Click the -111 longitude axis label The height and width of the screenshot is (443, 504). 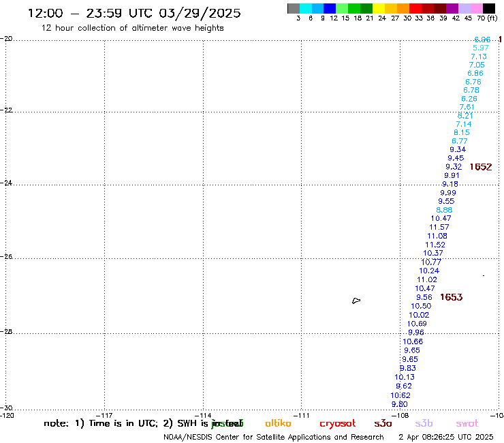click(302, 415)
